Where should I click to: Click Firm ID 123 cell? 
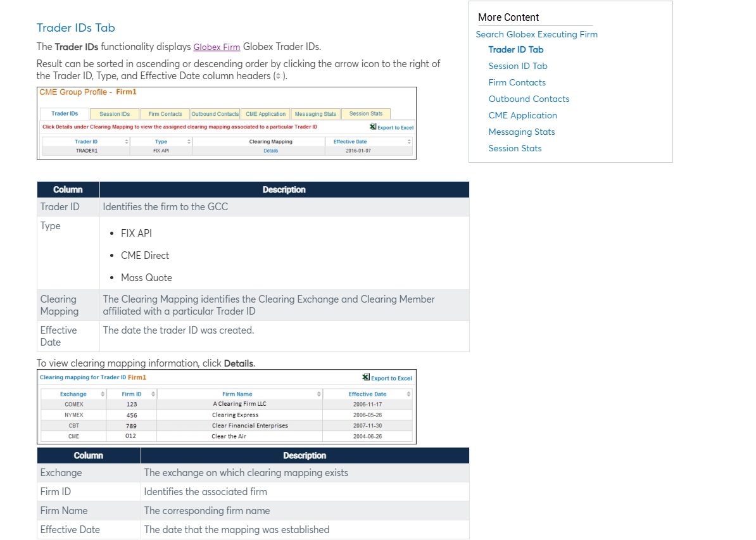(x=132, y=405)
